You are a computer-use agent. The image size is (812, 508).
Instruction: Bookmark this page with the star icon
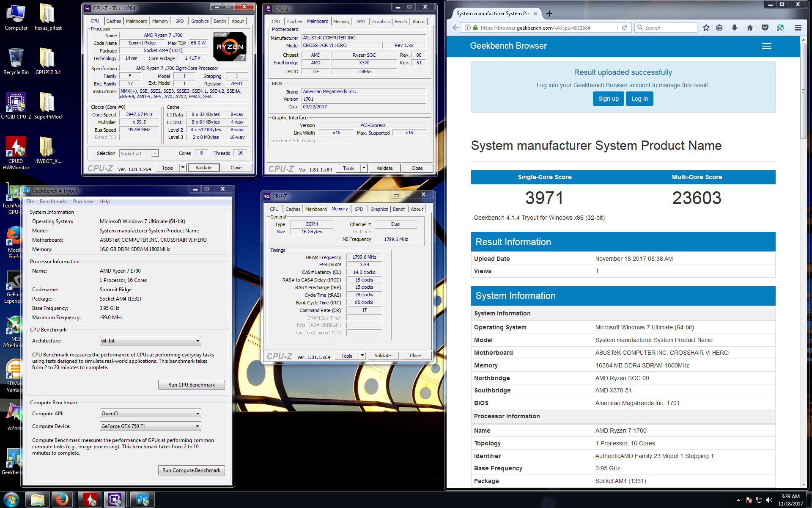point(706,28)
